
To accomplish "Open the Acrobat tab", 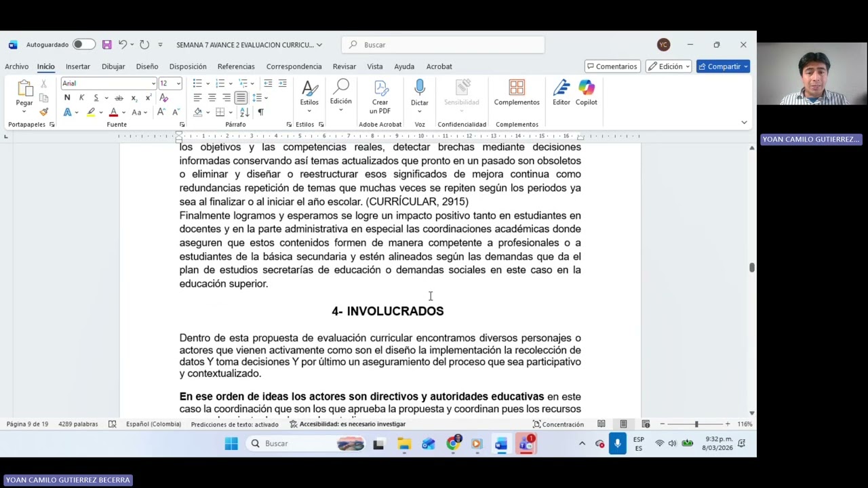I will click(x=439, y=66).
